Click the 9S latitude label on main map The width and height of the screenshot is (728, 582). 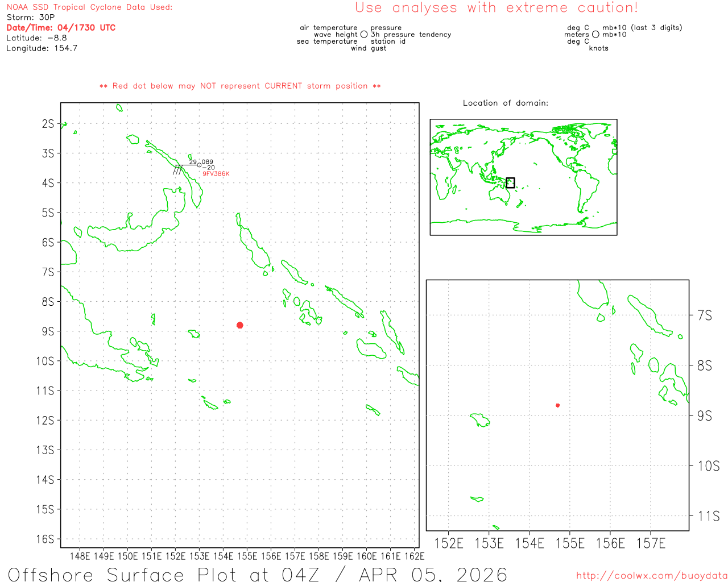pos(48,331)
